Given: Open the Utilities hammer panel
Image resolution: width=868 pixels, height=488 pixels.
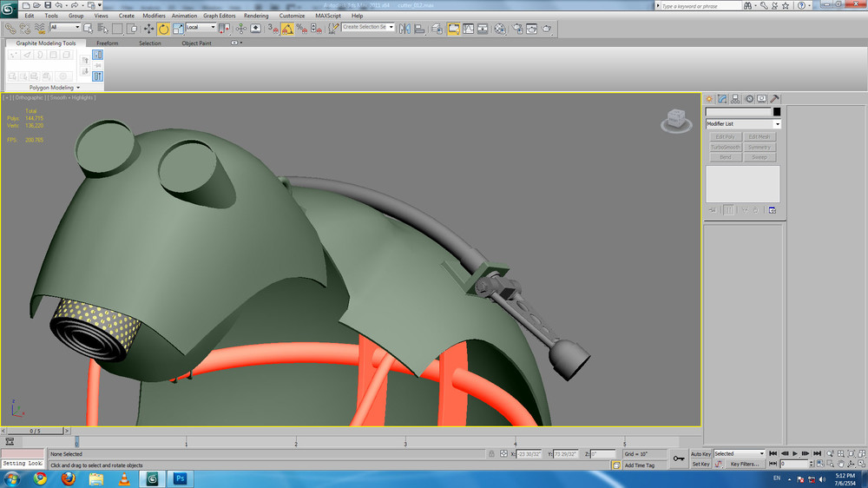Looking at the screenshot, I should pos(774,99).
